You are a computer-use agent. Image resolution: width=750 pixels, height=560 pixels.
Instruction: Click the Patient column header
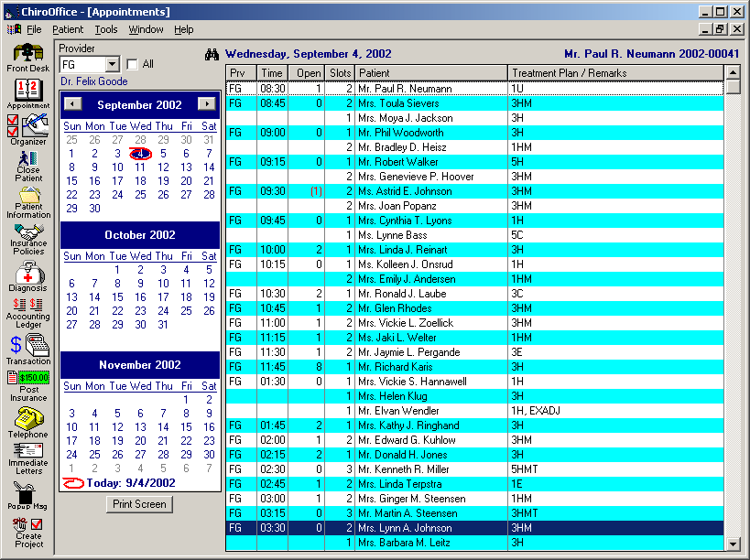pos(431,73)
